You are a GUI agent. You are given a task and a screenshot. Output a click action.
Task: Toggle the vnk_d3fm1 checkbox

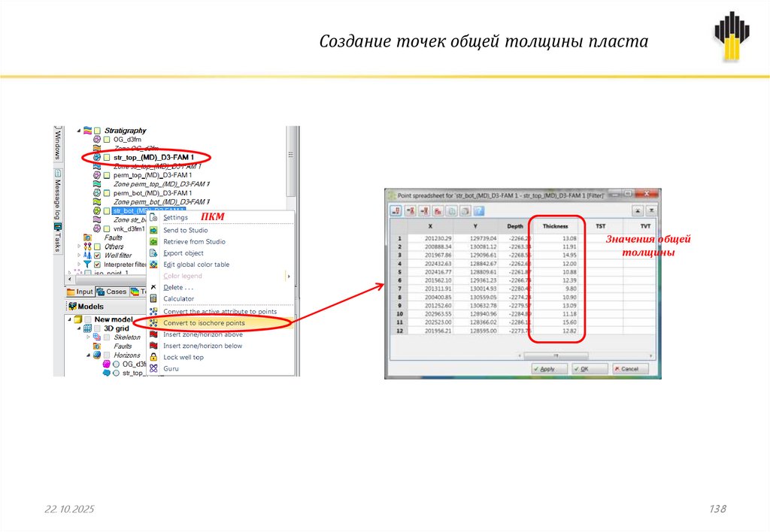point(107,228)
